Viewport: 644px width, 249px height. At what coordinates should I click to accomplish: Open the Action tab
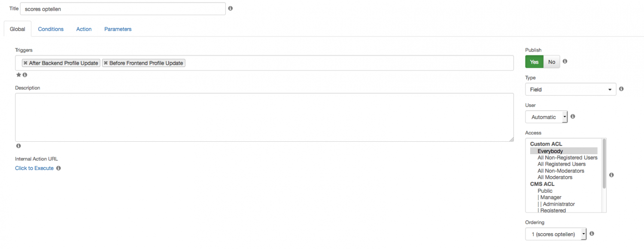[84, 29]
